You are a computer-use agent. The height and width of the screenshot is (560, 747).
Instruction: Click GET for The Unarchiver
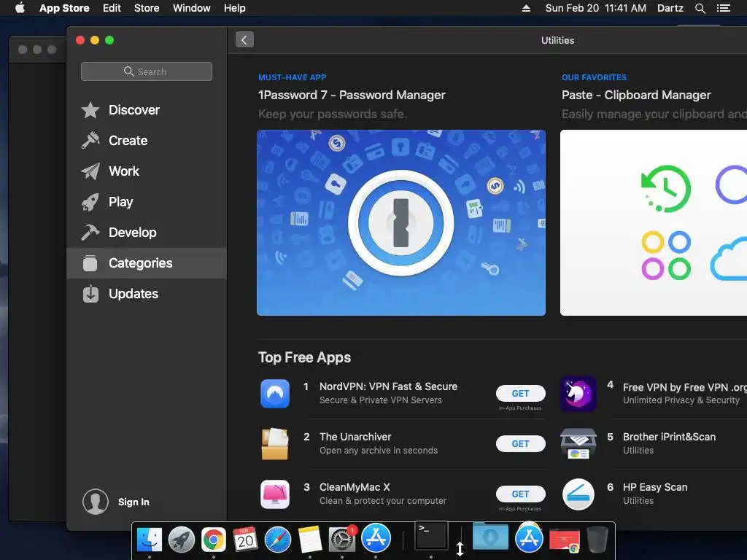click(x=520, y=444)
